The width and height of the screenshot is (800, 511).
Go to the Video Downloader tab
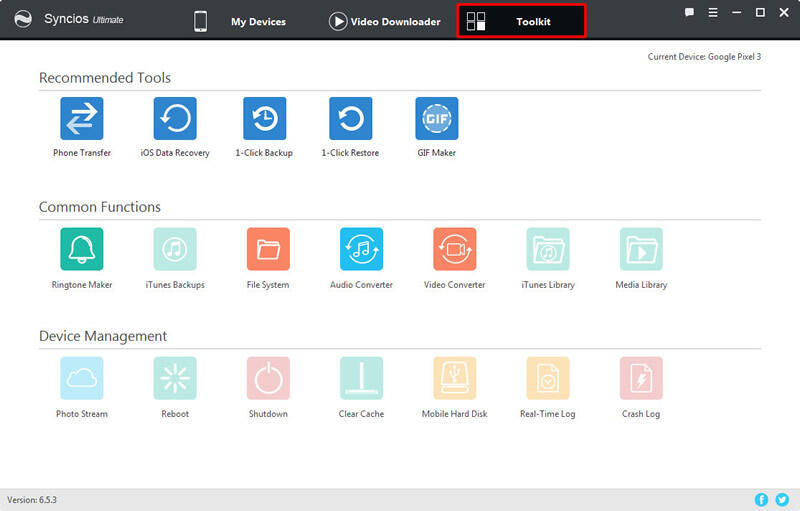(384, 21)
